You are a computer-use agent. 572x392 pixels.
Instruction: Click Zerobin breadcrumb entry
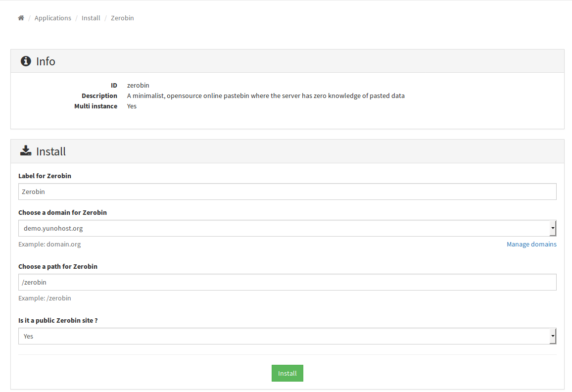coord(122,18)
